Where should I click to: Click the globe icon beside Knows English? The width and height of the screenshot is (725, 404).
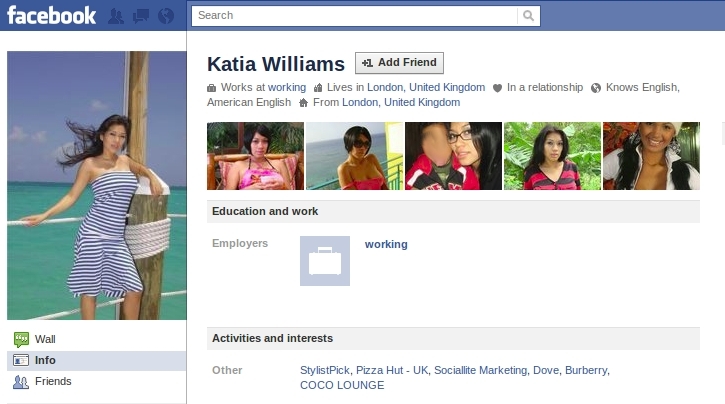(x=596, y=88)
